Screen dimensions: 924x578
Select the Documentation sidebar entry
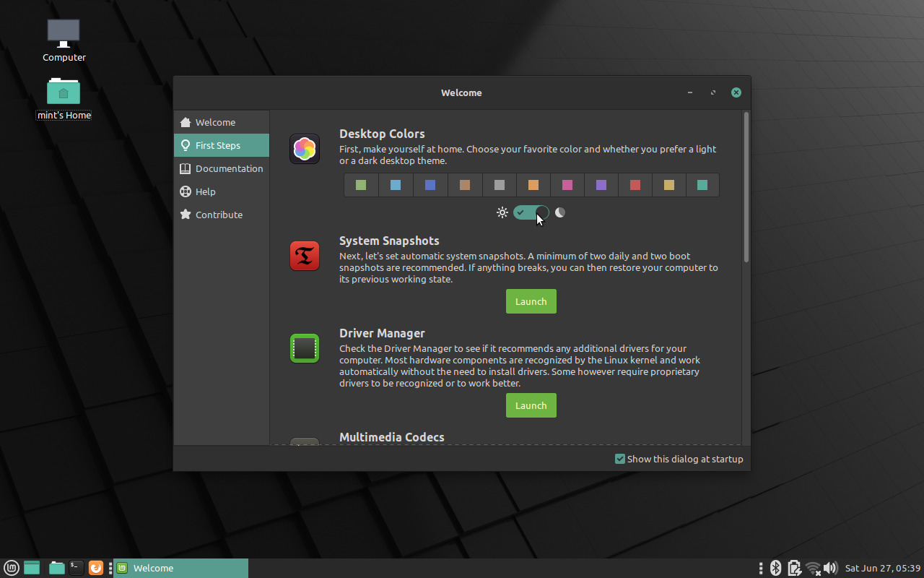(229, 168)
